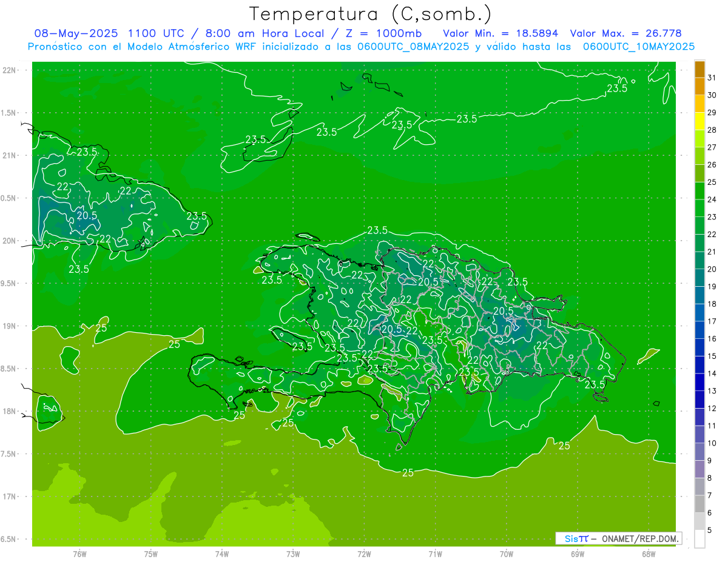The image size is (728, 562).
Task: Click the color scale label '15'
Action: 712,356
